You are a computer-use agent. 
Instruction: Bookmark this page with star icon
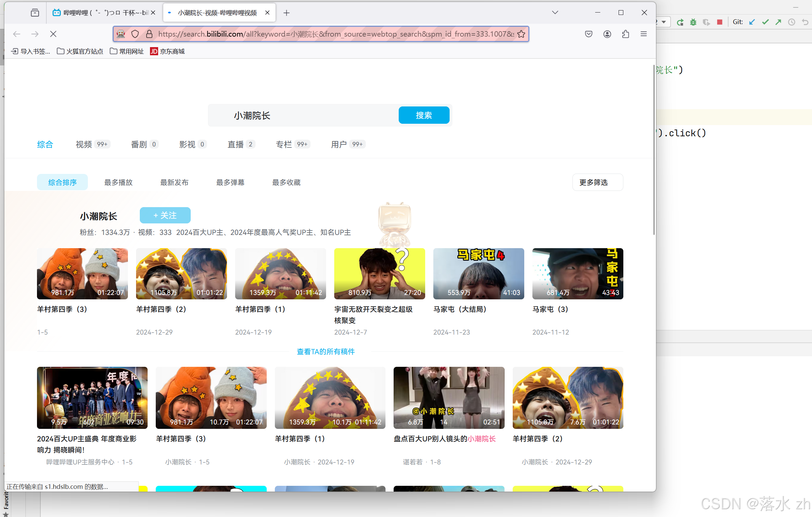[x=521, y=34]
